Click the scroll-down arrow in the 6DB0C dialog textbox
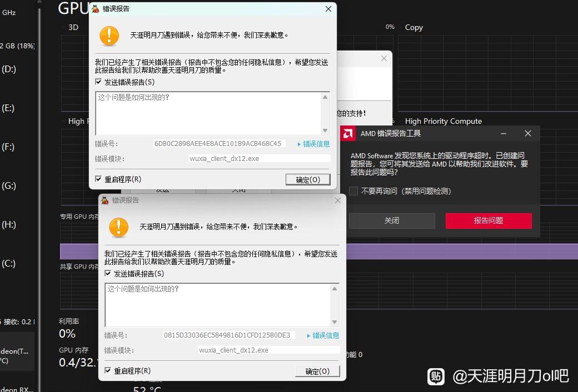Image resolution: width=578 pixels, height=392 pixels. pos(325,130)
